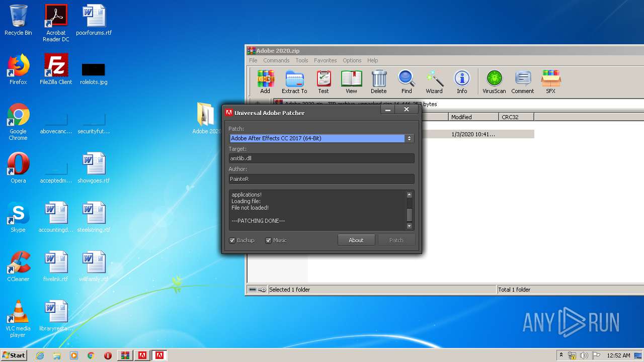The image size is (644, 362).
Task: Open the Recycle Bin desktop icon
Action: [x=18, y=20]
